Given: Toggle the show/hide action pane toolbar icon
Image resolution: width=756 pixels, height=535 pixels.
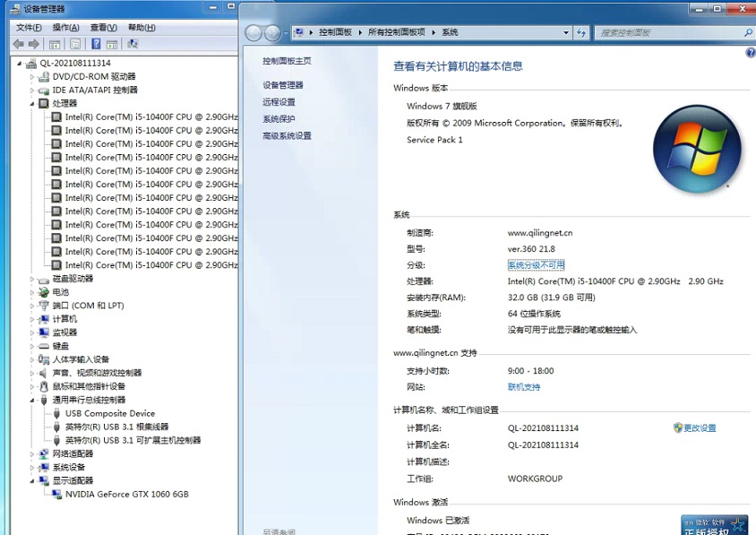Looking at the screenshot, I should (112, 45).
